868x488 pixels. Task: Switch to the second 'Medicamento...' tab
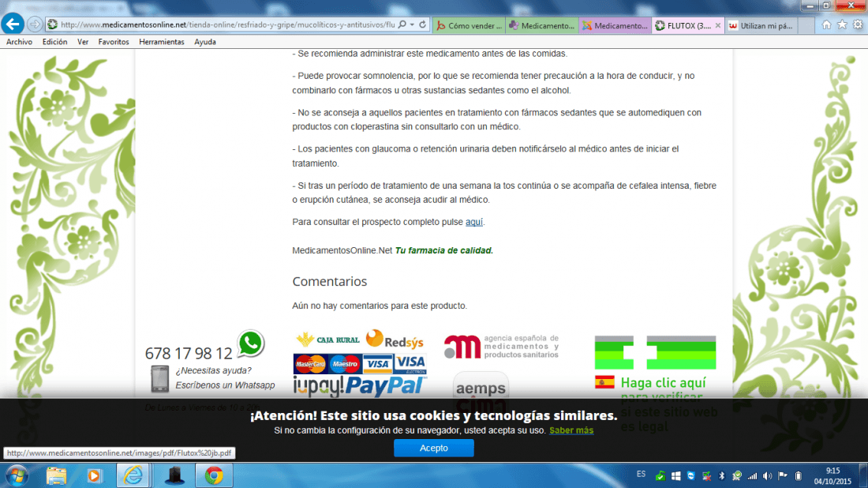point(615,25)
